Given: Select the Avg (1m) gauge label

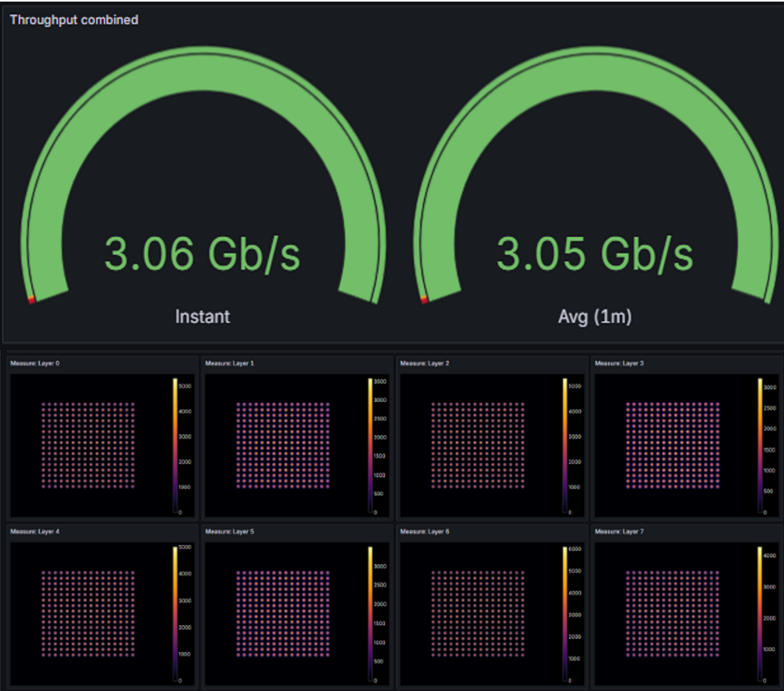Looking at the screenshot, I should click(x=594, y=316).
